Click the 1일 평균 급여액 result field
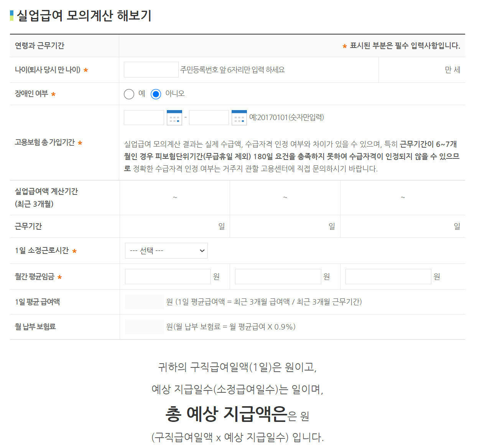This screenshot has width=477, height=448. [x=144, y=301]
